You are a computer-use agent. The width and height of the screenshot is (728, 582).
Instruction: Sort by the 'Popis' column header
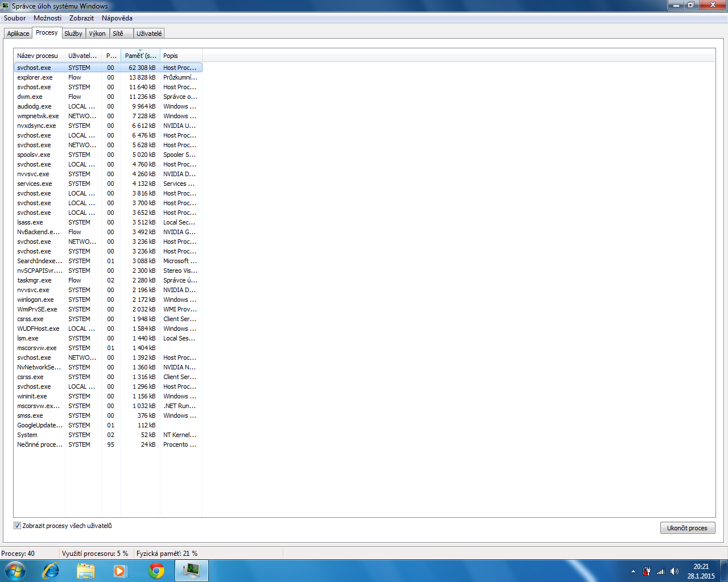point(181,56)
